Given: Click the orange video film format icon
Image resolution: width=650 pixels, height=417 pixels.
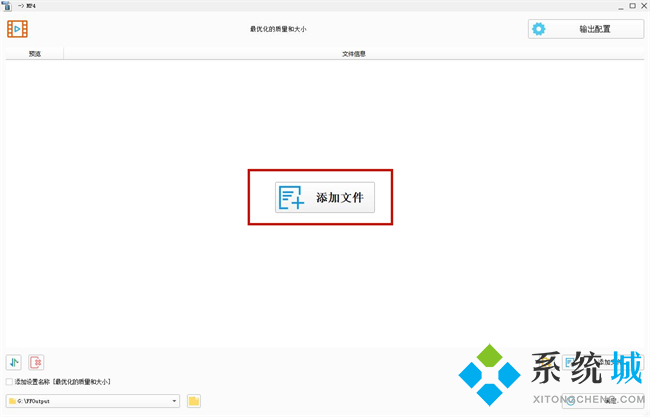Looking at the screenshot, I should tap(17, 29).
